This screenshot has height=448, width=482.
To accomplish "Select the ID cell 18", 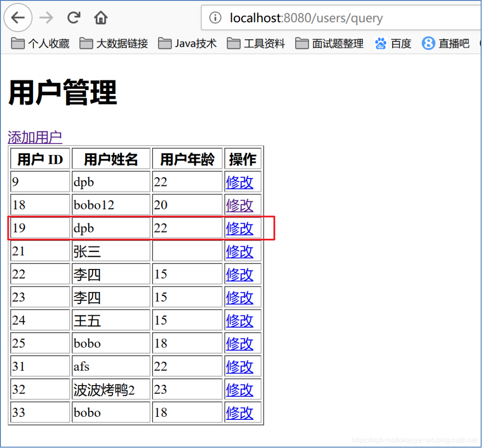I will (x=40, y=205).
